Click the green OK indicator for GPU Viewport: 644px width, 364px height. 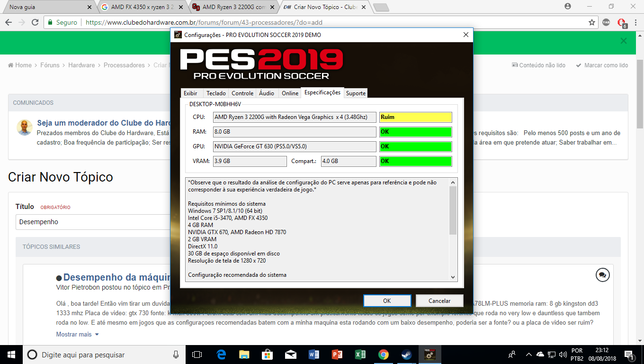tap(416, 146)
